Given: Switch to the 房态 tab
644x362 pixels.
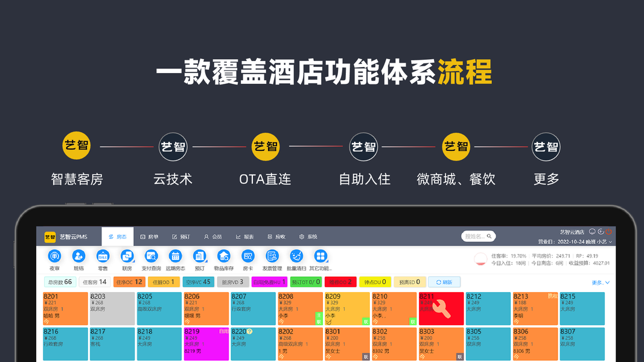Looking at the screenshot, I should tap(118, 237).
